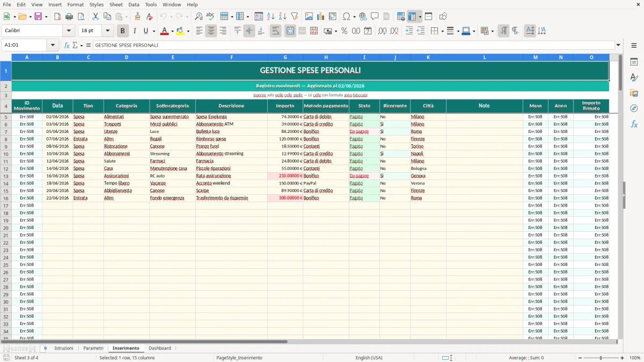The width and height of the screenshot is (644, 362).
Task: Expand Name Box dropdown
Action: [x=53, y=45]
